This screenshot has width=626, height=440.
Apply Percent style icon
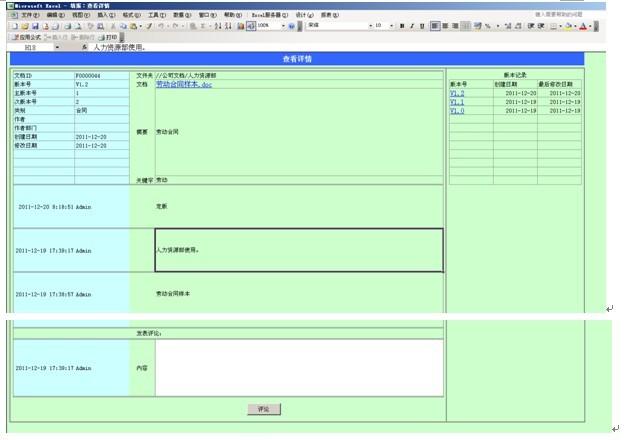coord(488,26)
